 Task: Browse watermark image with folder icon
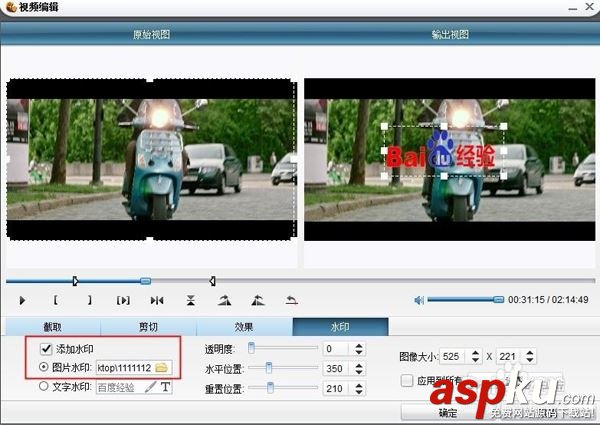click(x=161, y=368)
